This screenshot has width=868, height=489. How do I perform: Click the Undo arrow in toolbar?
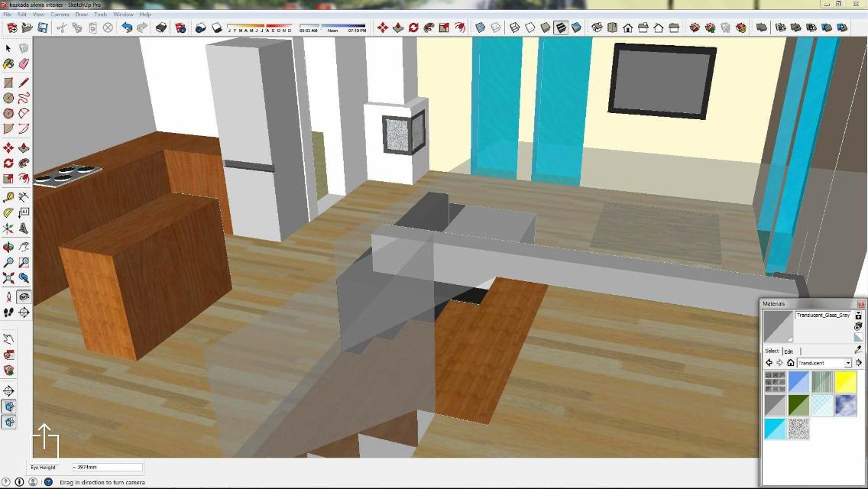point(127,28)
